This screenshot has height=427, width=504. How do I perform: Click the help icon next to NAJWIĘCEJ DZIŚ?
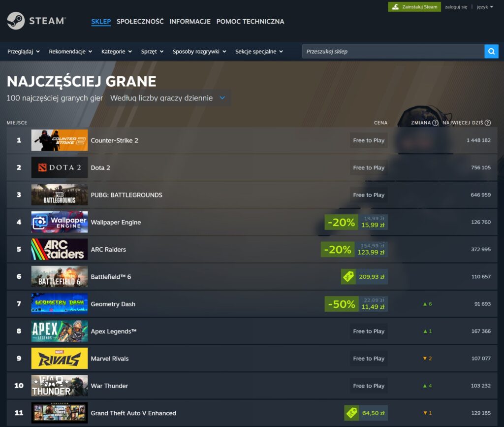488,123
